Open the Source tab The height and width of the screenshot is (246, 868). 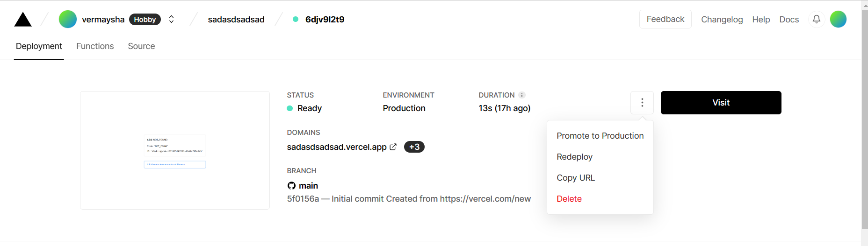[141, 46]
